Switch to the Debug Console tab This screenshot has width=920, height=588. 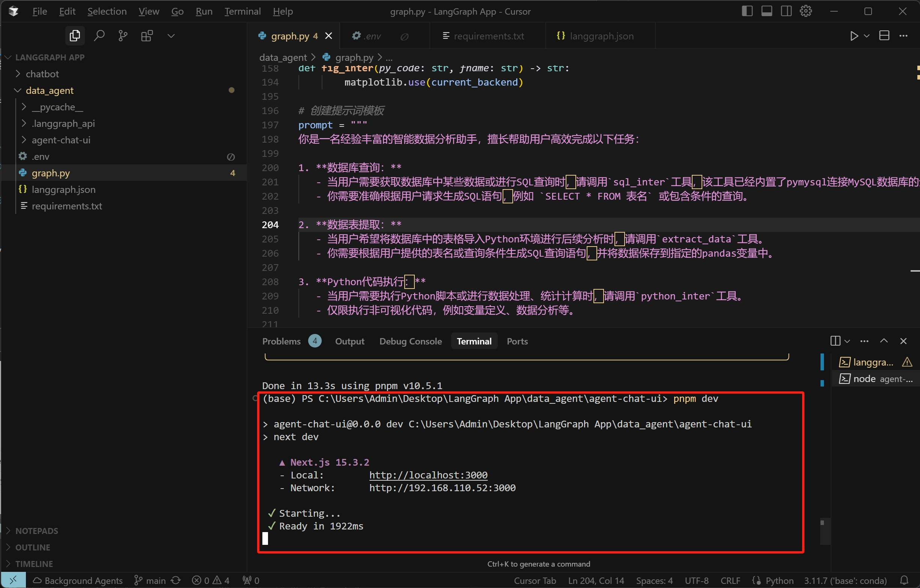(x=410, y=341)
